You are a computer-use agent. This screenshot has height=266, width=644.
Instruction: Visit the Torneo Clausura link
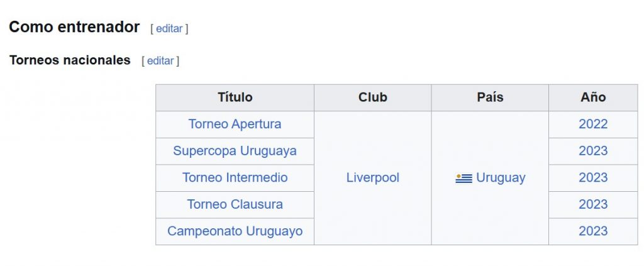[235, 204]
